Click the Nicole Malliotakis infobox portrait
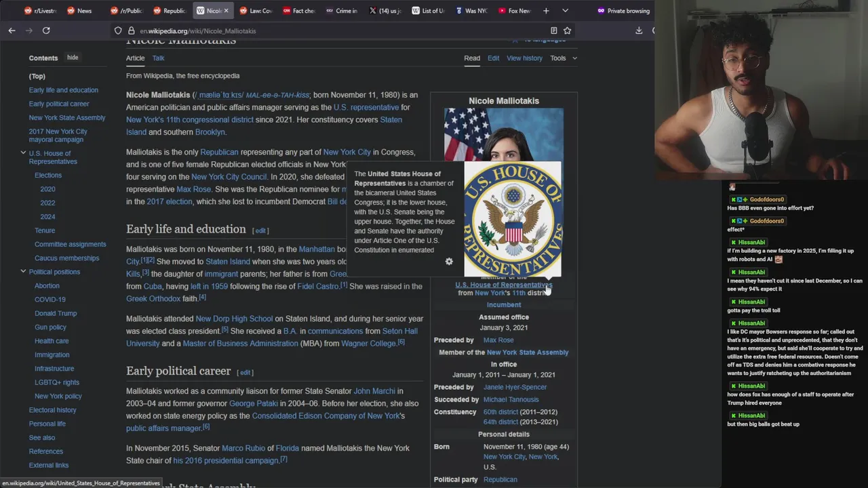The width and height of the screenshot is (868, 488). pos(503,134)
